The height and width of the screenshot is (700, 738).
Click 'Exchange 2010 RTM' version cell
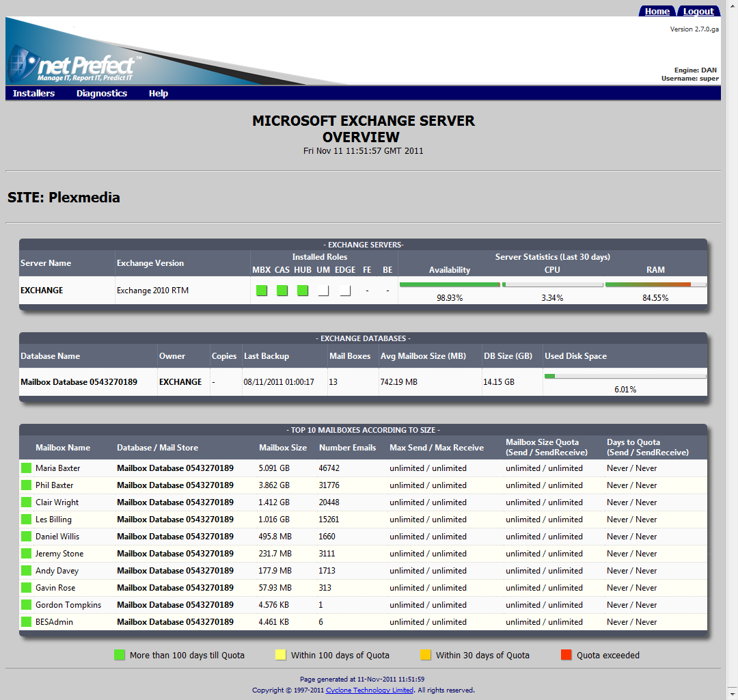(x=152, y=291)
